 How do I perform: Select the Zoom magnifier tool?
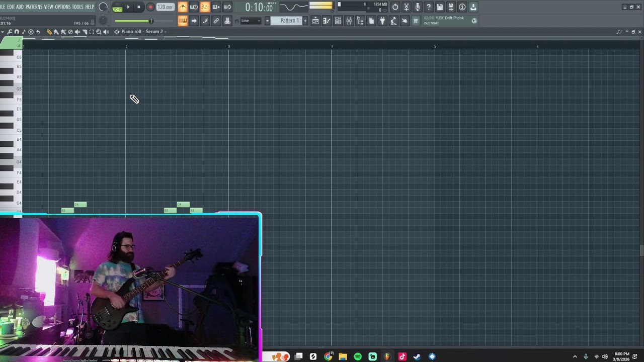pos(99,32)
